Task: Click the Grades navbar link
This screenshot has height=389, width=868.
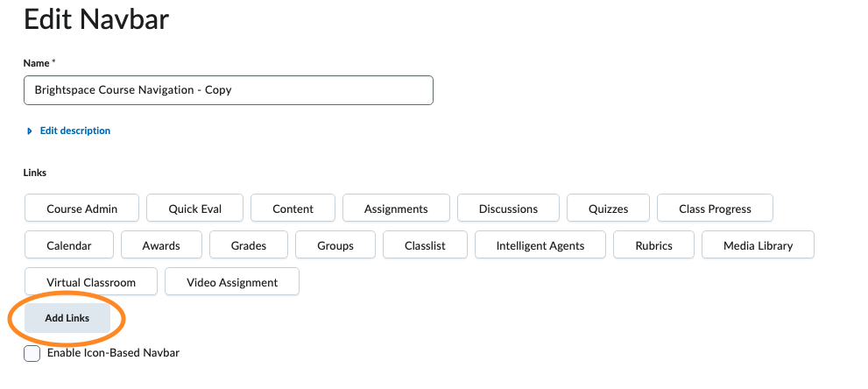Action: (x=249, y=245)
